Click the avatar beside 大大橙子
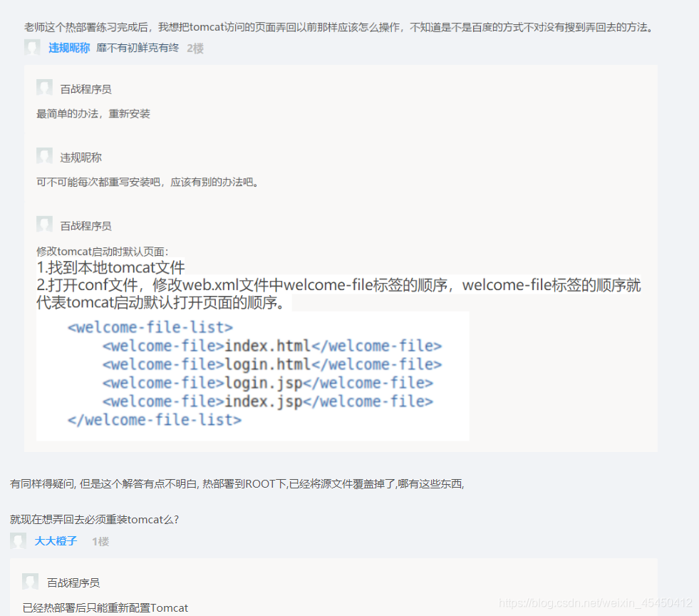The height and width of the screenshot is (616, 699). pyautogui.click(x=18, y=540)
